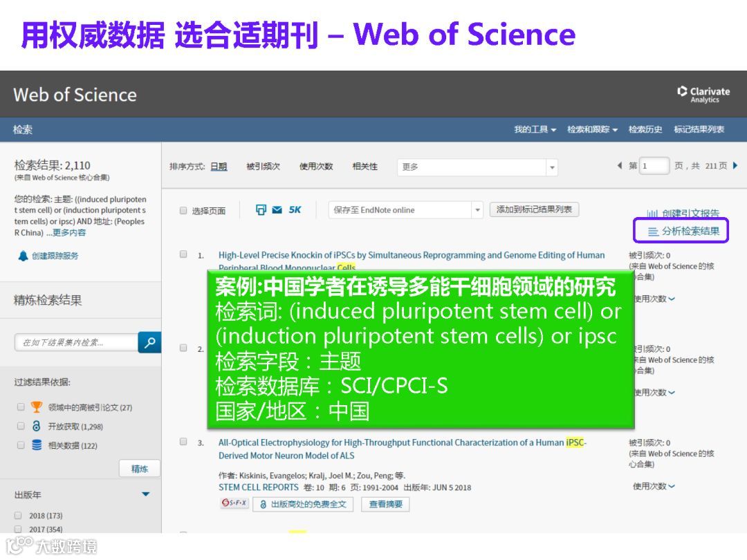Screen dimensions: 747x560
Task: Click the bell alert icon
Action: (22, 256)
